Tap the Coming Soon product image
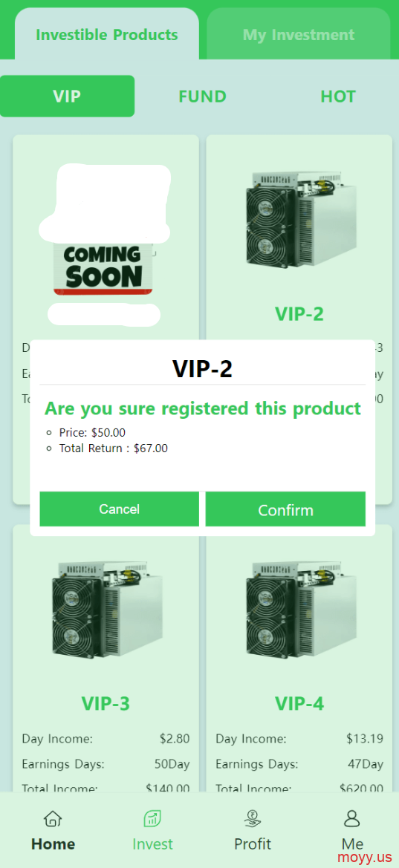The width and height of the screenshot is (399, 868). click(x=105, y=244)
